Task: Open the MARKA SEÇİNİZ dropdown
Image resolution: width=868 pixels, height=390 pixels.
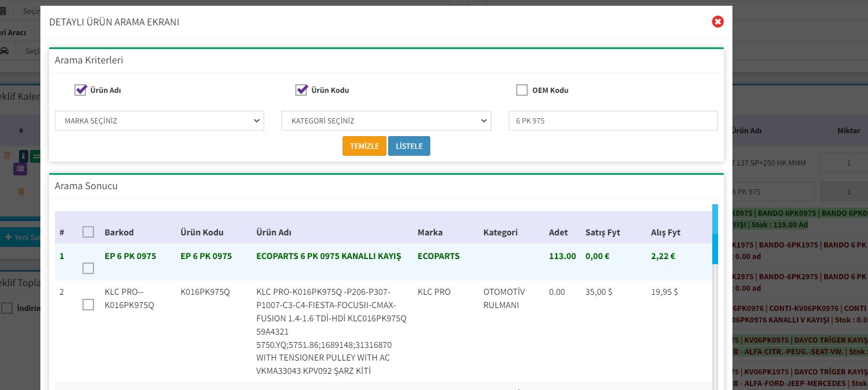Action: [x=159, y=121]
